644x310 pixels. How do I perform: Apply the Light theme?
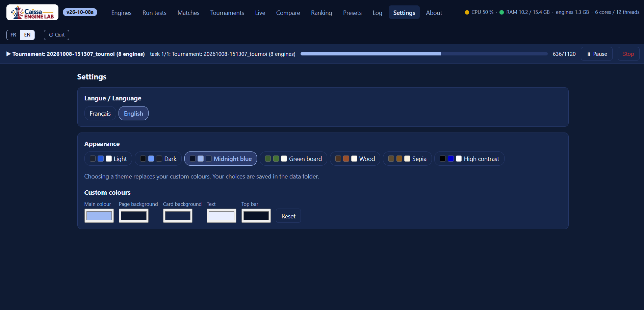pos(108,159)
